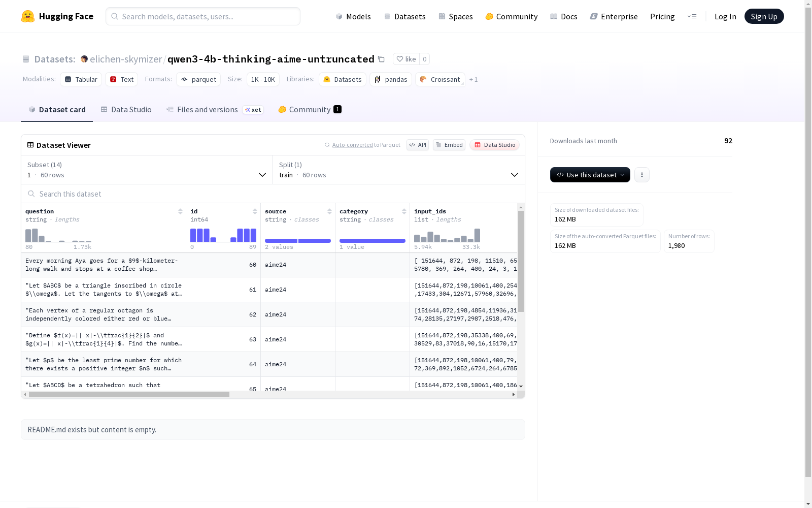Open the Community nav item
812x508 pixels.
coord(512,16)
